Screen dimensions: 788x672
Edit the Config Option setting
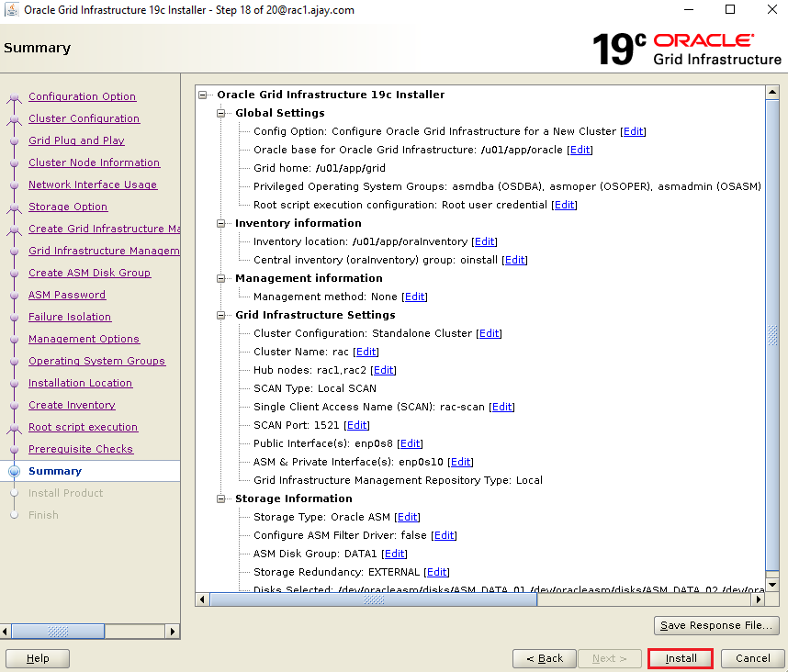pyautogui.click(x=633, y=131)
